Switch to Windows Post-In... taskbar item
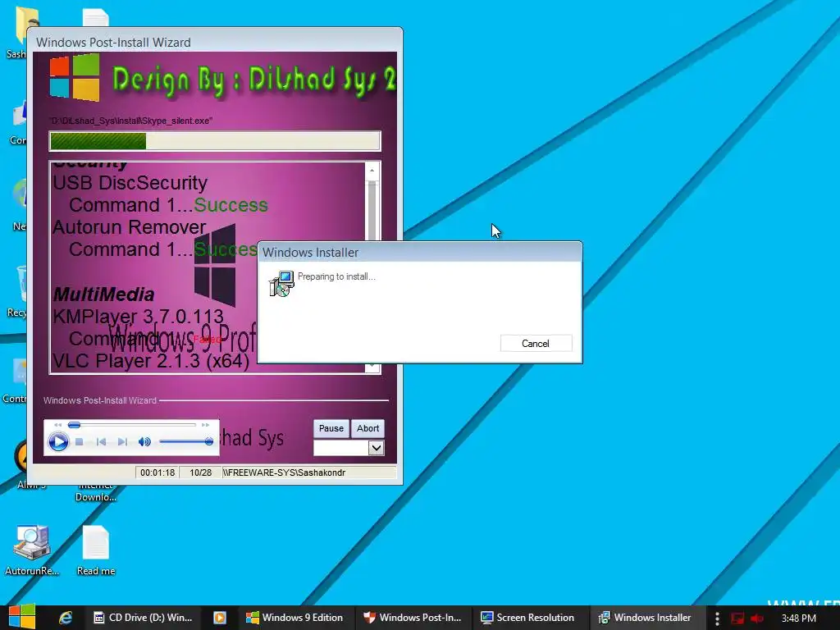 click(x=413, y=618)
